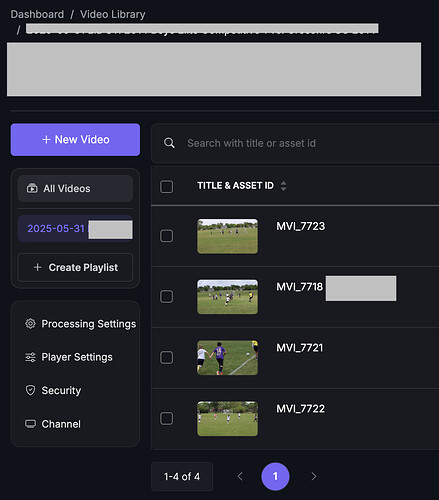Screen dimensions: 439x500
Task: Click the Processing Settings gear icon
Action: (30, 324)
